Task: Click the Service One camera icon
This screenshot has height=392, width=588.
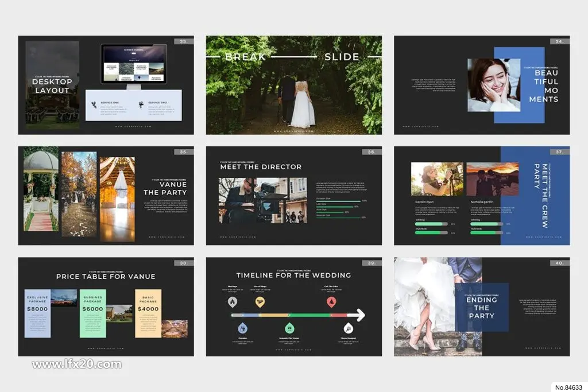Action: pyautogui.click(x=94, y=105)
